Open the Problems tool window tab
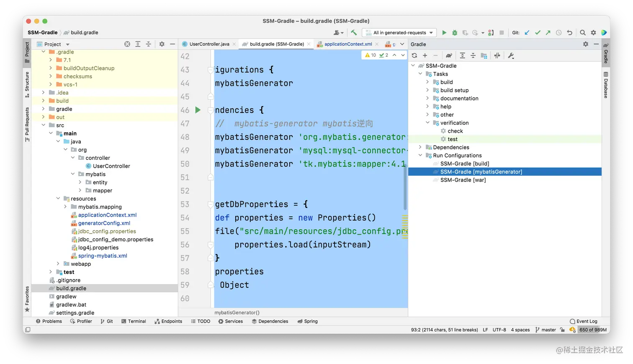The height and width of the screenshot is (364, 633). [49, 321]
